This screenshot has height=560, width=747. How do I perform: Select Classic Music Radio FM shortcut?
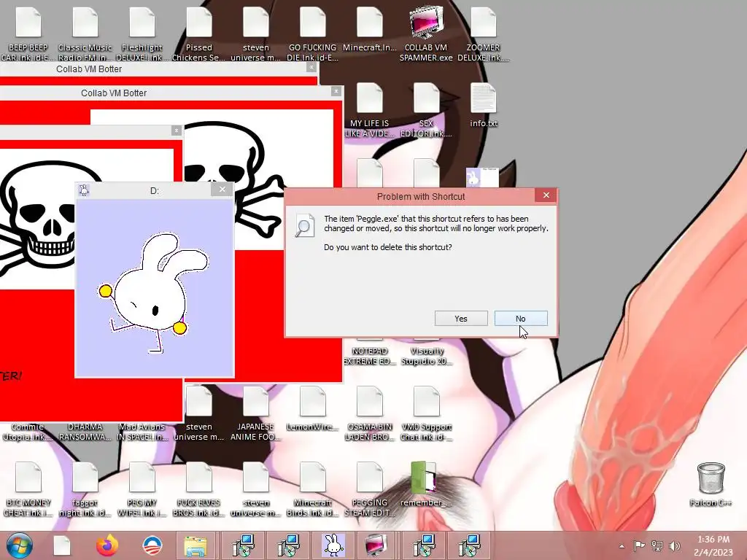point(85,34)
